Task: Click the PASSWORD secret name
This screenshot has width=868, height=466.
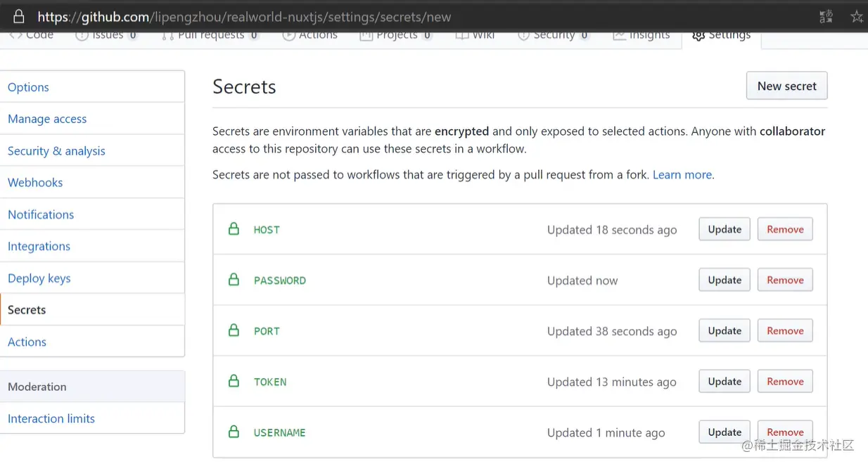Action: [x=279, y=280]
